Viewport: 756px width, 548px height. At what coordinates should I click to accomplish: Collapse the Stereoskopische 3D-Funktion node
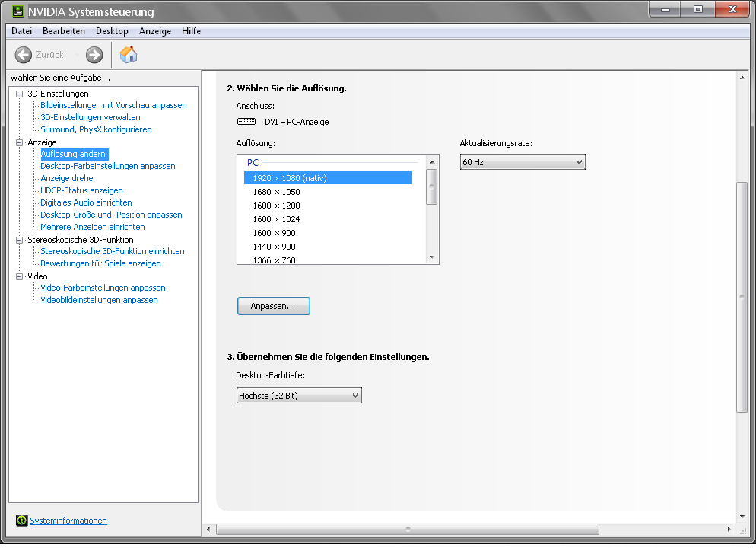tap(19, 241)
